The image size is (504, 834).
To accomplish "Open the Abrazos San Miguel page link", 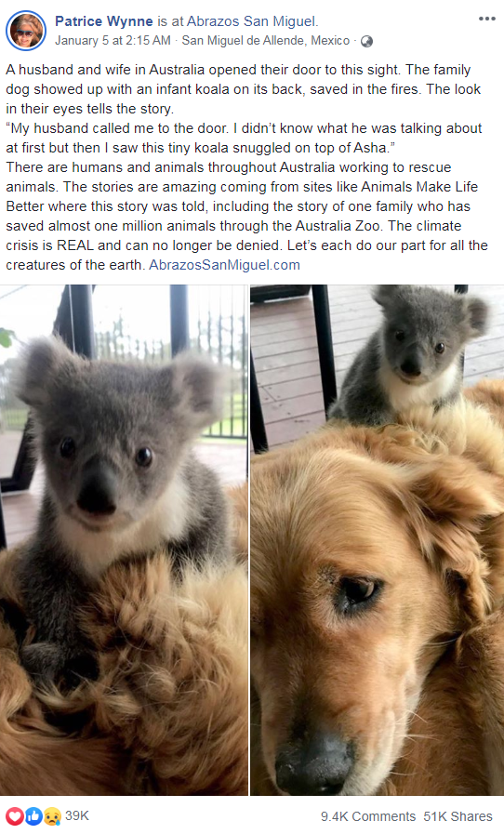I will (251, 21).
